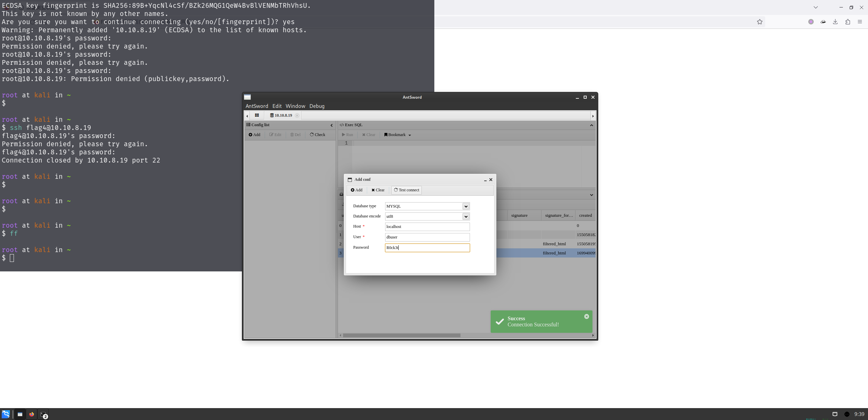Screen dimensions: 868x420
Task: Click the system tray display icon
Action: 835,414
